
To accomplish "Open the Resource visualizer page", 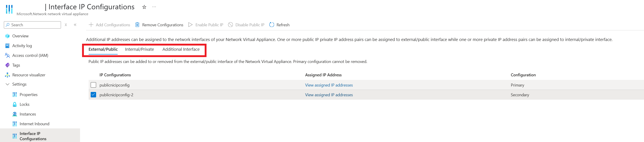I will pyautogui.click(x=29, y=75).
